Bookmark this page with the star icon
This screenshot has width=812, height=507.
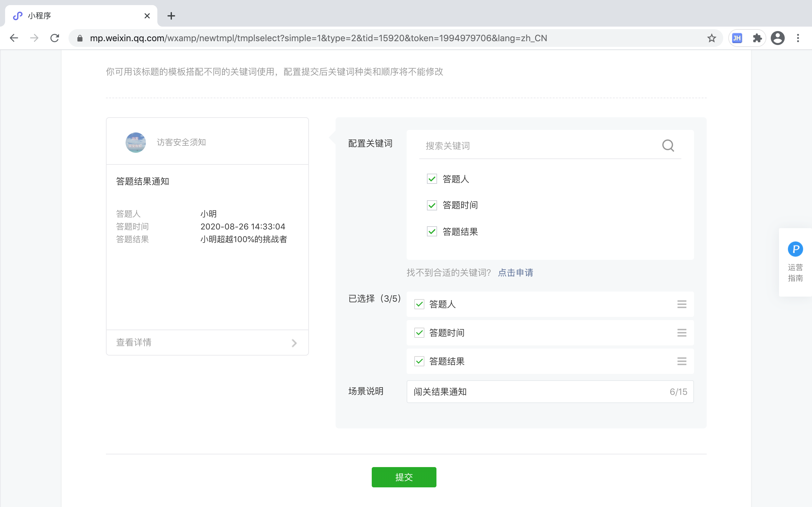coord(711,38)
